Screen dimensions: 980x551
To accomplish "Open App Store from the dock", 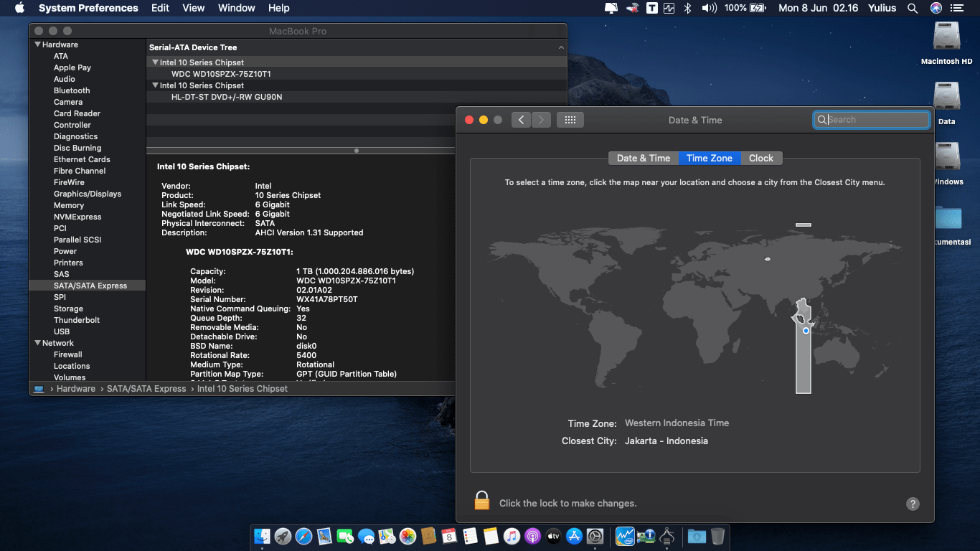I will click(x=574, y=536).
